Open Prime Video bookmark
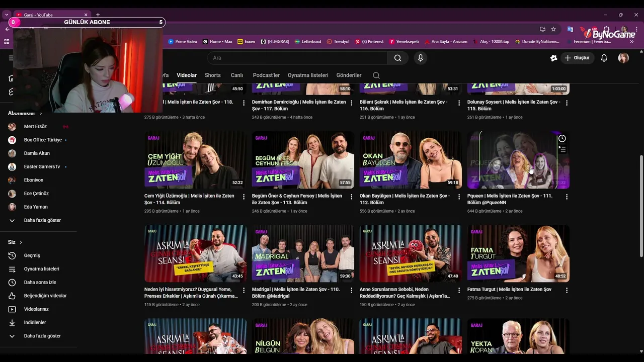The width and height of the screenshot is (644, 362). tap(182, 42)
